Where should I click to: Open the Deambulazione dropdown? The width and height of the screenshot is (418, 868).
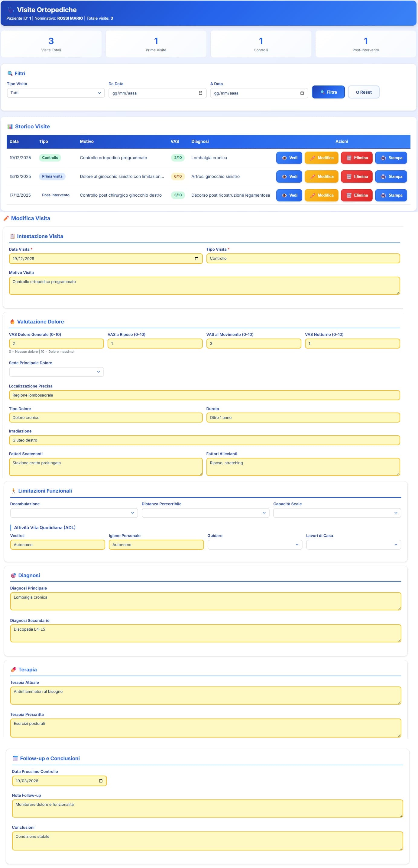point(74,513)
